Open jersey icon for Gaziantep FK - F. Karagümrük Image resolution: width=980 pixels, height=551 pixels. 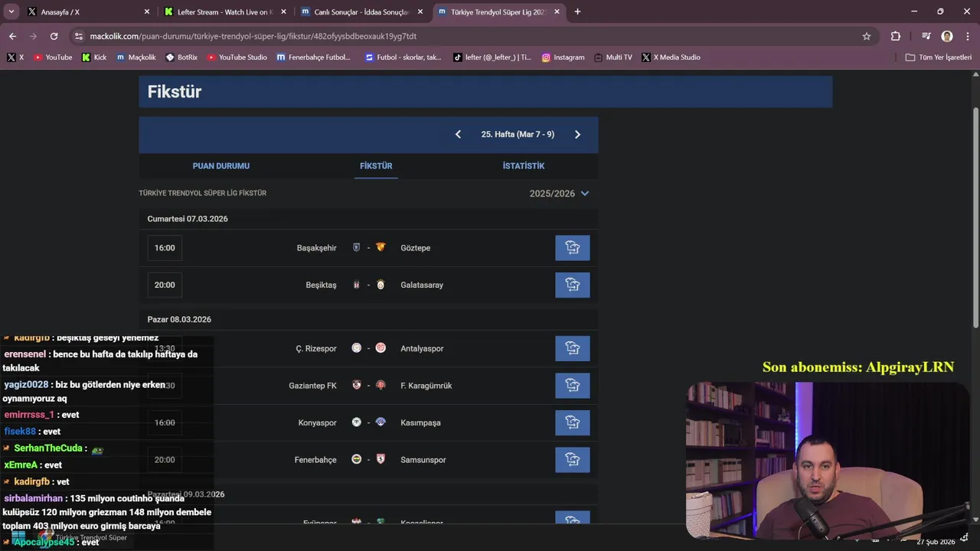[x=572, y=386]
